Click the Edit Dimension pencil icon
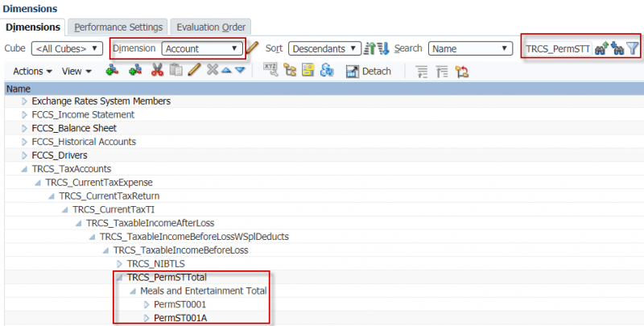 click(252, 48)
